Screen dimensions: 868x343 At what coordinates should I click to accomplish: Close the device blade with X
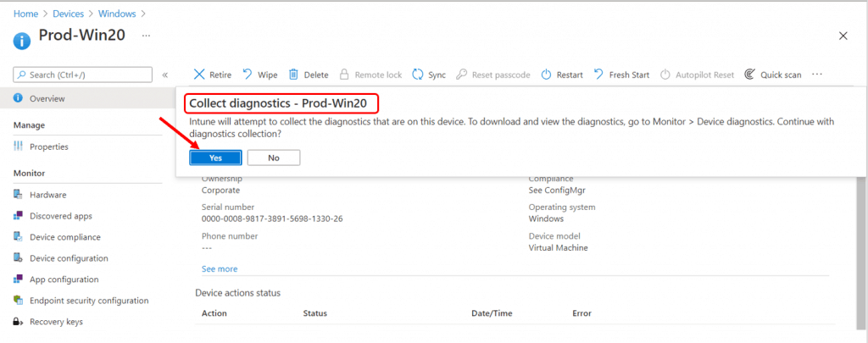(x=843, y=36)
